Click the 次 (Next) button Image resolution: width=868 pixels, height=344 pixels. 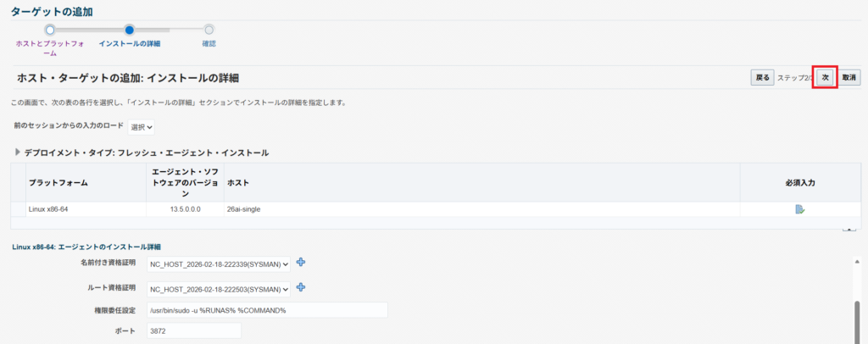pyautogui.click(x=825, y=77)
